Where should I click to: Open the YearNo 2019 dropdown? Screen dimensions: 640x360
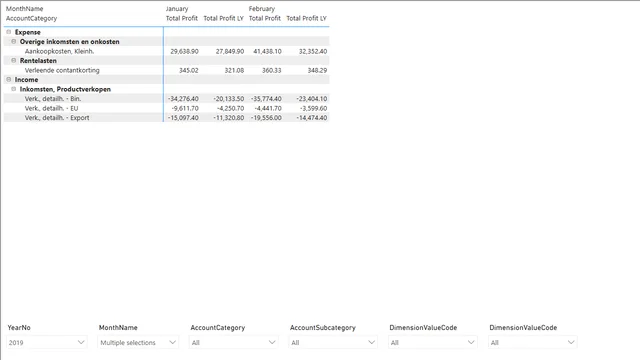(x=47, y=342)
